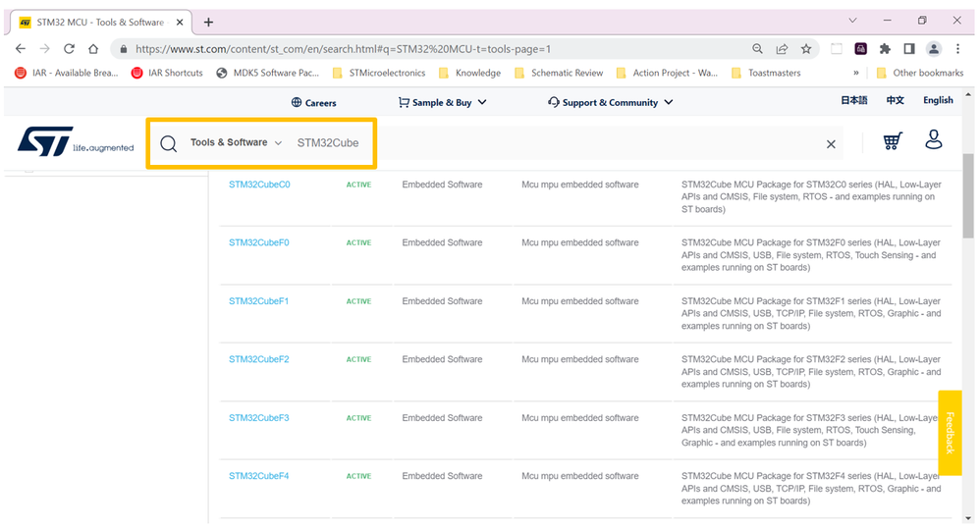Click the ST life.augmented logo
The width and height of the screenshot is (980, 529).
tap(76, 141)
